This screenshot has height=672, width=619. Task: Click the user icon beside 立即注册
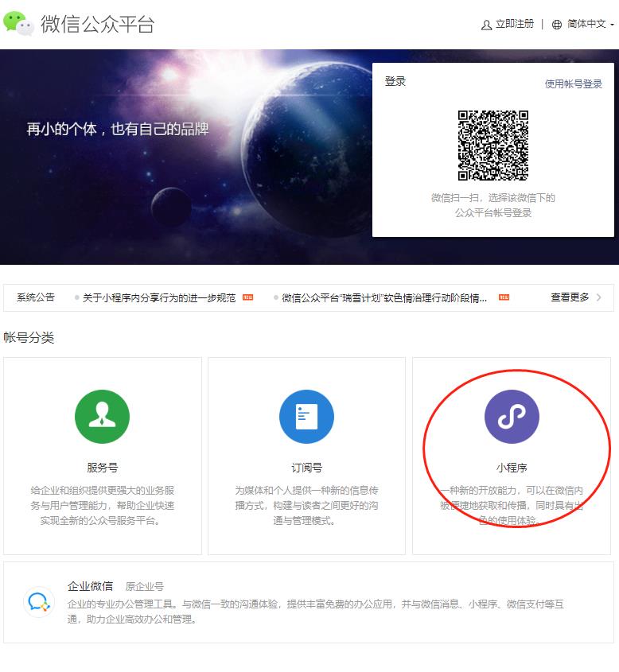coord(486,25)
